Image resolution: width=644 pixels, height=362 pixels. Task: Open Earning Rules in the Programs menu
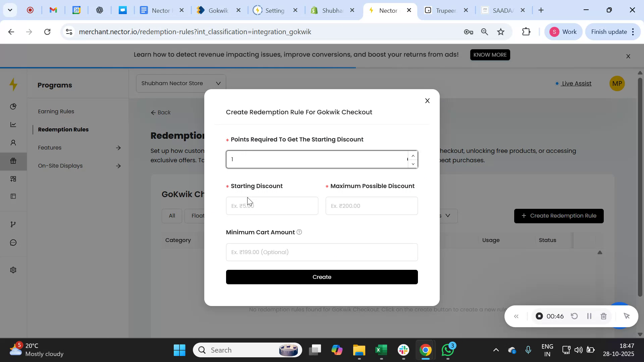[56, 111]
